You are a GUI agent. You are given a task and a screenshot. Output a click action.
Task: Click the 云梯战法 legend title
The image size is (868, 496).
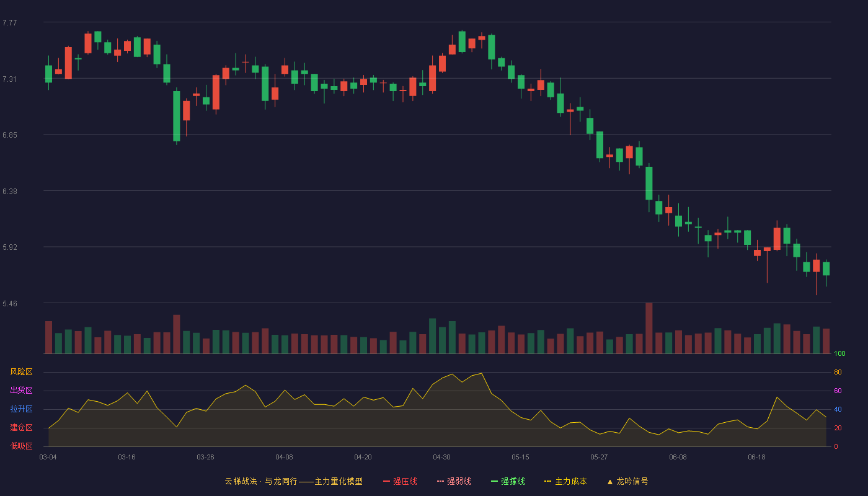tap(241, 481)
